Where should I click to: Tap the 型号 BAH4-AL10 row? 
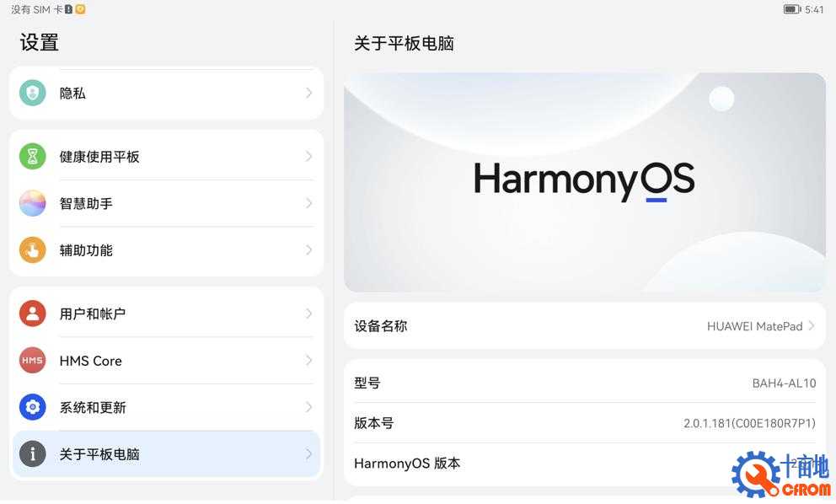pyautogui.click(x=585, y=383)
